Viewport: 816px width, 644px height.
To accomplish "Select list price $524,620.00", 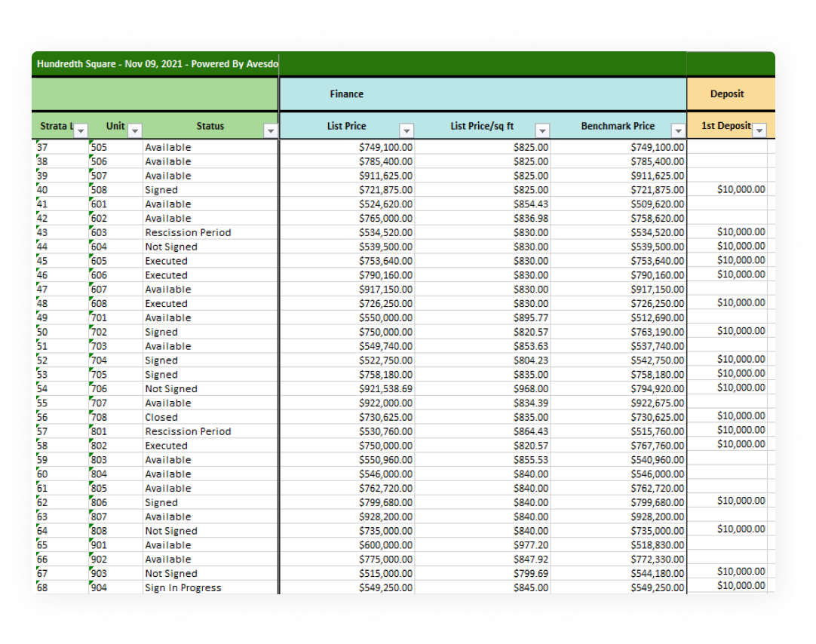I will coord(348,204).
